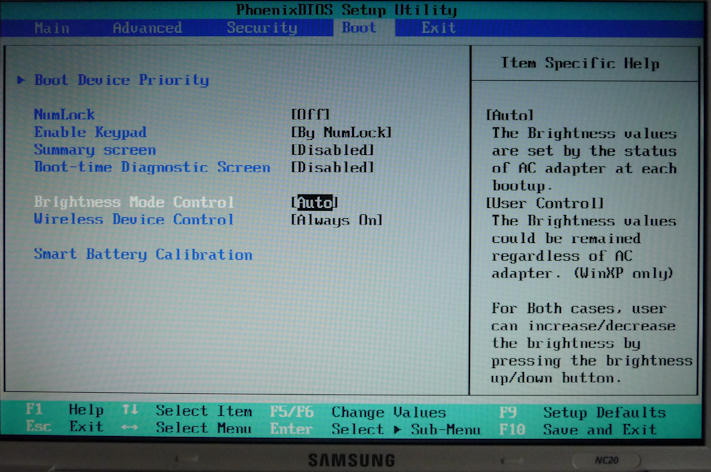
Task: Click the Item Specific Help header
Action: 580,63
